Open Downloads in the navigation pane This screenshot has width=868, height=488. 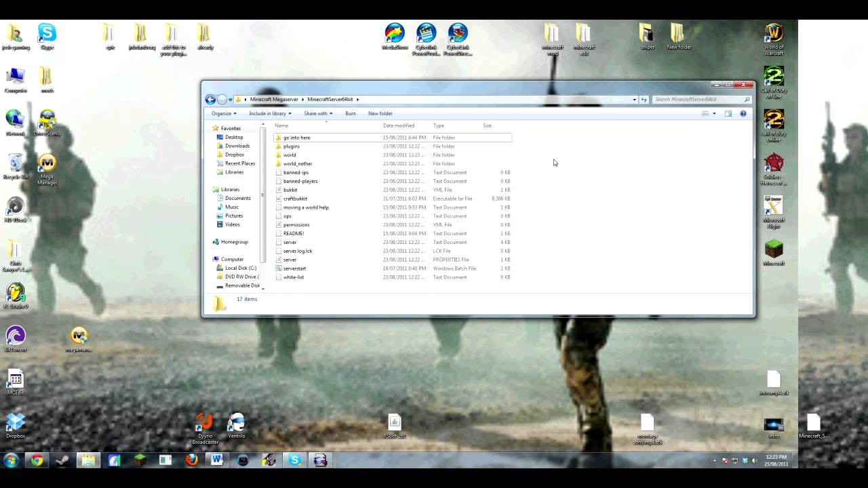(x=237, y=146)
